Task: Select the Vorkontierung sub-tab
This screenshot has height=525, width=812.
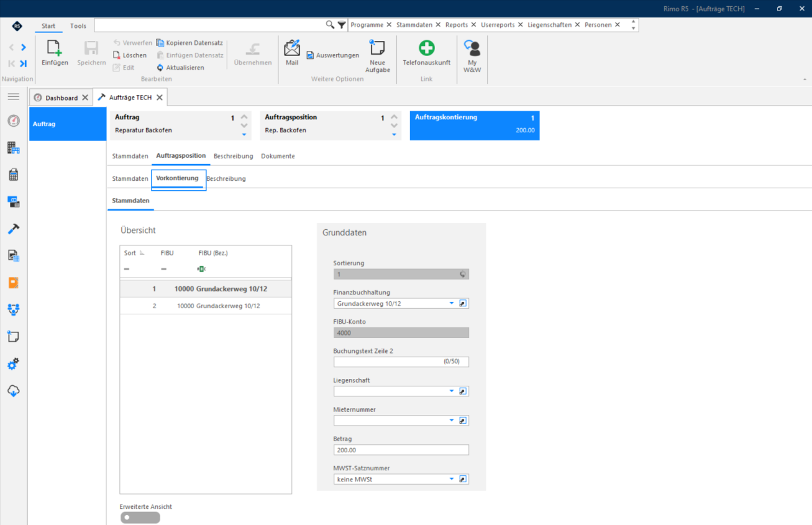Action: pos(177,178)
